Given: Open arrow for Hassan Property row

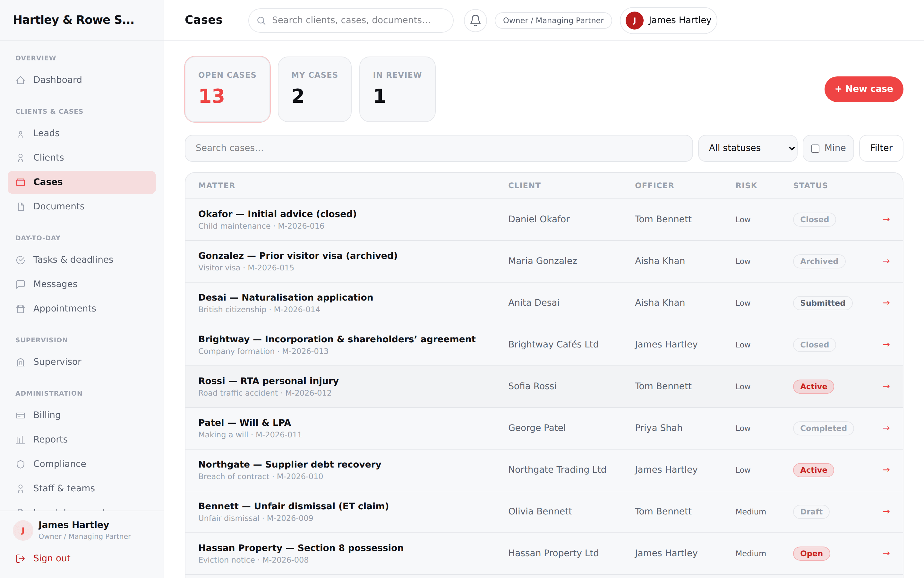Looking at the screenshot, I should pyautogui.click(x=886, y=553).
